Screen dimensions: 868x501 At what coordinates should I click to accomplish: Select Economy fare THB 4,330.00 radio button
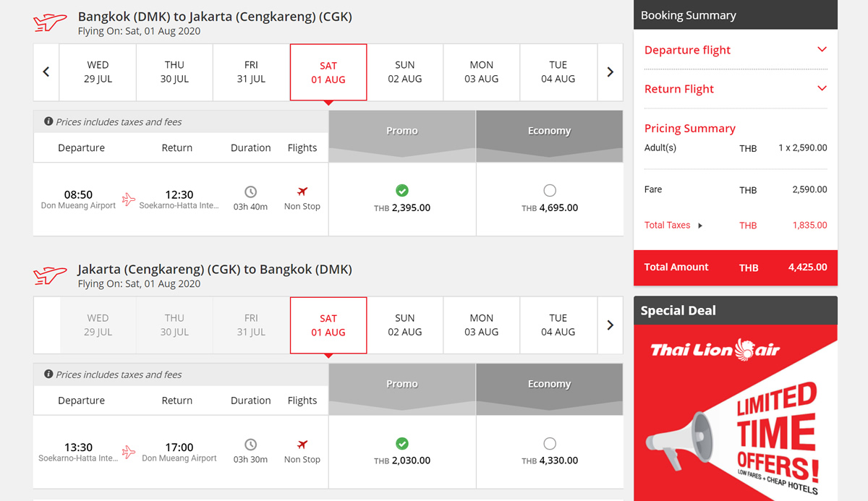550,444
